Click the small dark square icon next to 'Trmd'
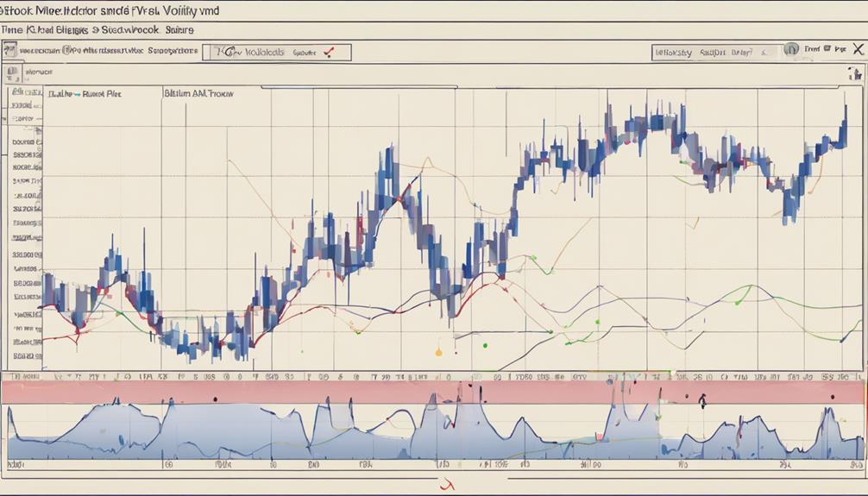 (x=827, y=48)
